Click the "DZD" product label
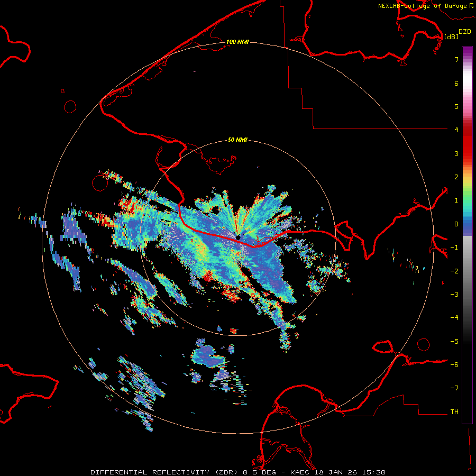Viewport: 476px width, 476px height. pyautogui.click(x=465, y=32)
